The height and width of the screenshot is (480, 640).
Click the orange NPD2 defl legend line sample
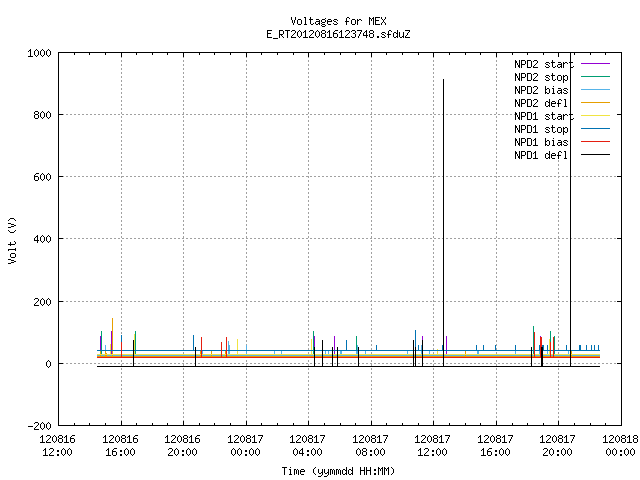click(x=595, y=102)
